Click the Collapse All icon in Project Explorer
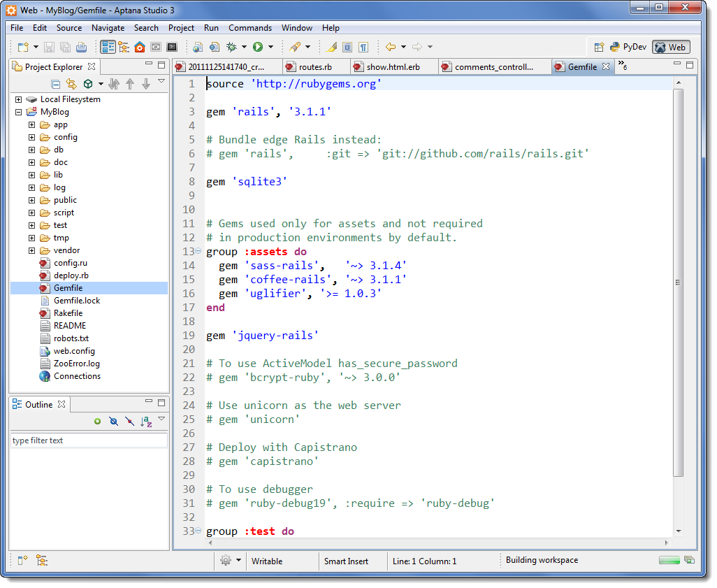 pyautogui.click(x=56, y=84)
